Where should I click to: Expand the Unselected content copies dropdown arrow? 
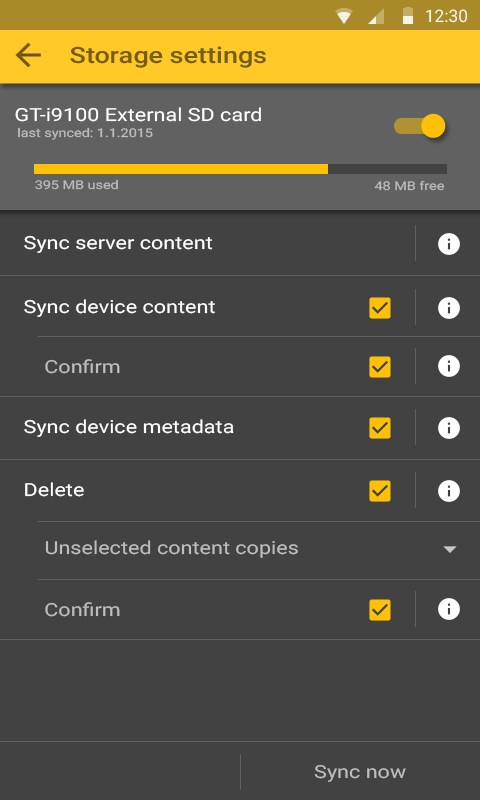pyautogui.click(x=449, y=549)
